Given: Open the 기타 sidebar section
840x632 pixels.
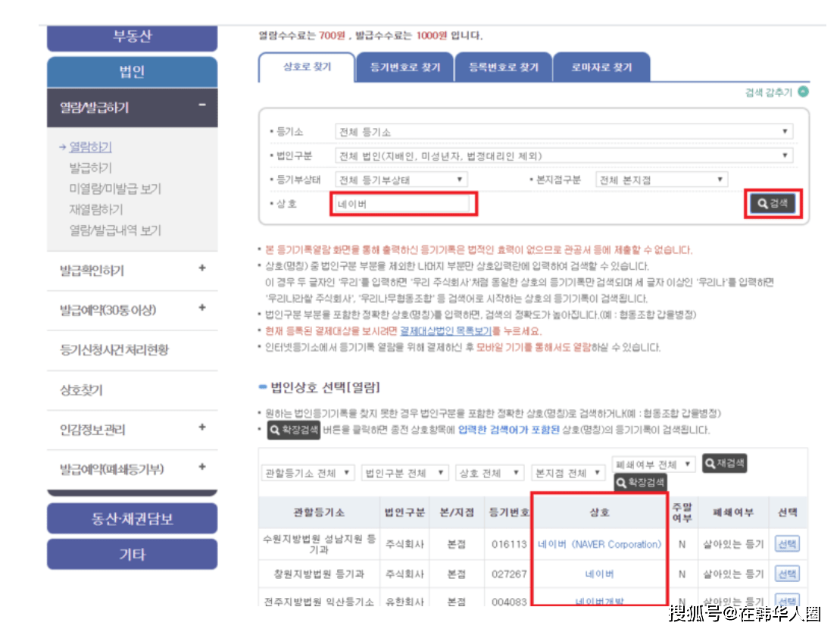Looking at the screenshot, I should [x=132, y=554].
